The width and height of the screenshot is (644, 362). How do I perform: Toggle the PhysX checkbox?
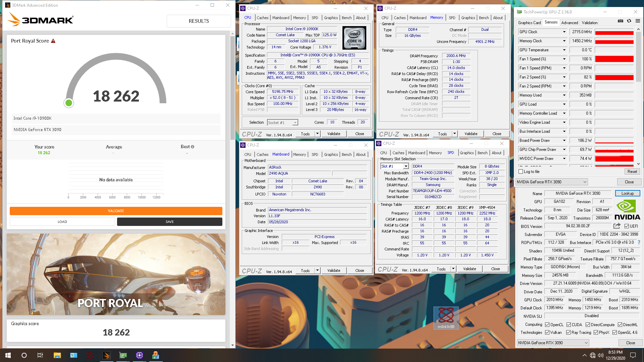pos(596,332)
